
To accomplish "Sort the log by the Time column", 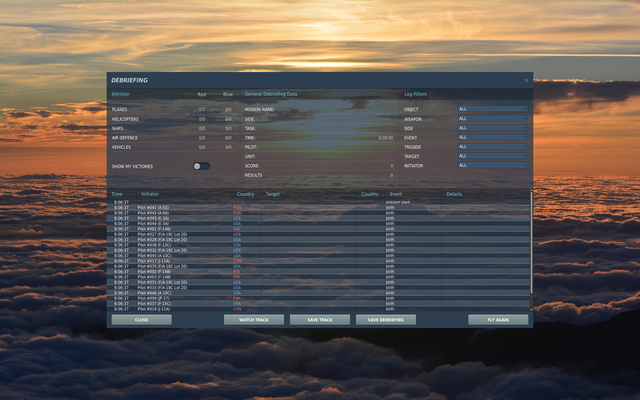I will click(x=117, y=194).
